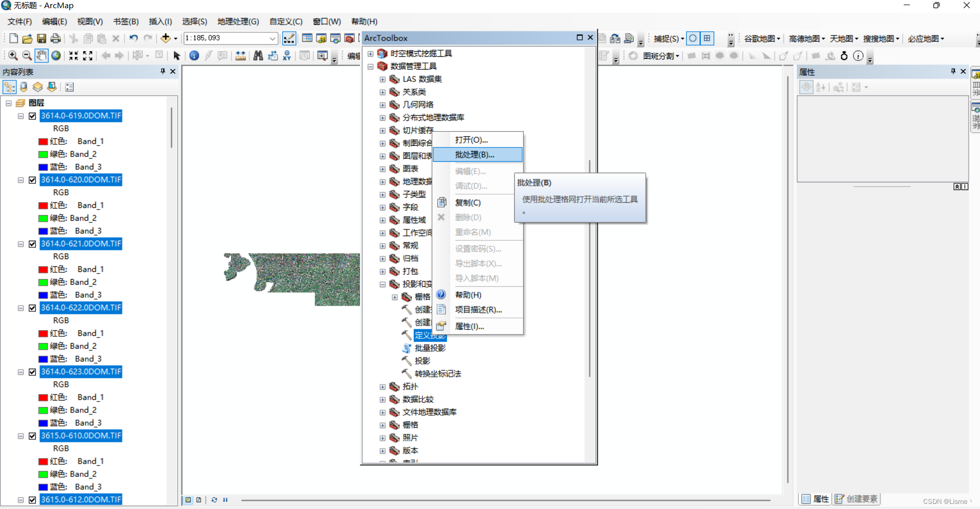Open the 高德地图 basemap button
980x509 pixels.
806,39
